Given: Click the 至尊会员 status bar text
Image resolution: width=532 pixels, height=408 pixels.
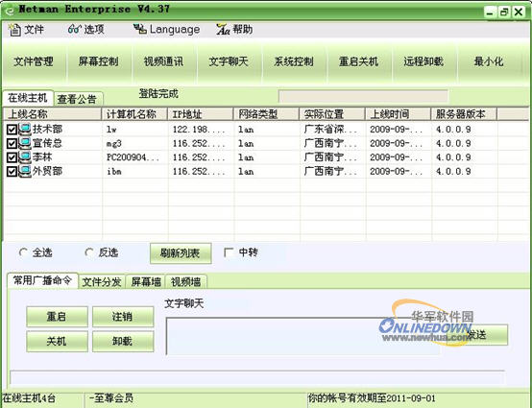Looking at the screenshot, I should tap(111, 398).
